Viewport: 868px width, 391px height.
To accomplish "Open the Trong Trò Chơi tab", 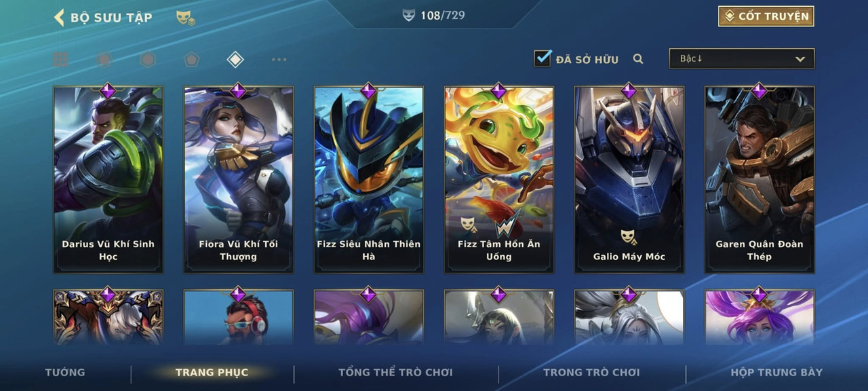I will 591,372.
